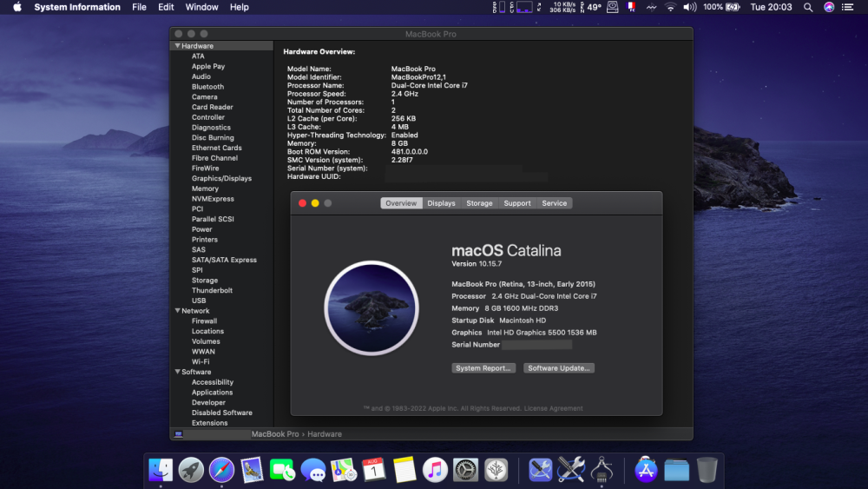The height and width of the screenshot is (489, 868).
Task: Select NVMExpress in the sidebar
Action: point(213,199)
